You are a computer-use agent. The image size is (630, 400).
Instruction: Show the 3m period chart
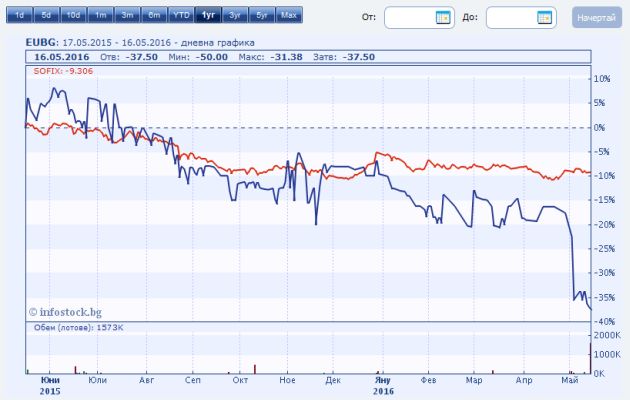click(x=127, y=16)
